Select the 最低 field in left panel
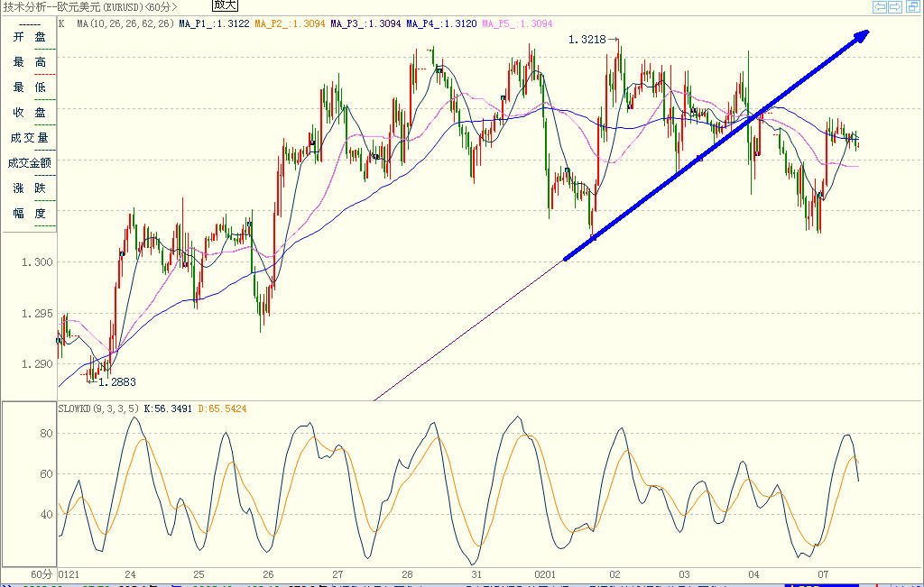The height and width of the screenshot is (587, 924). click(x=30, y=87)
